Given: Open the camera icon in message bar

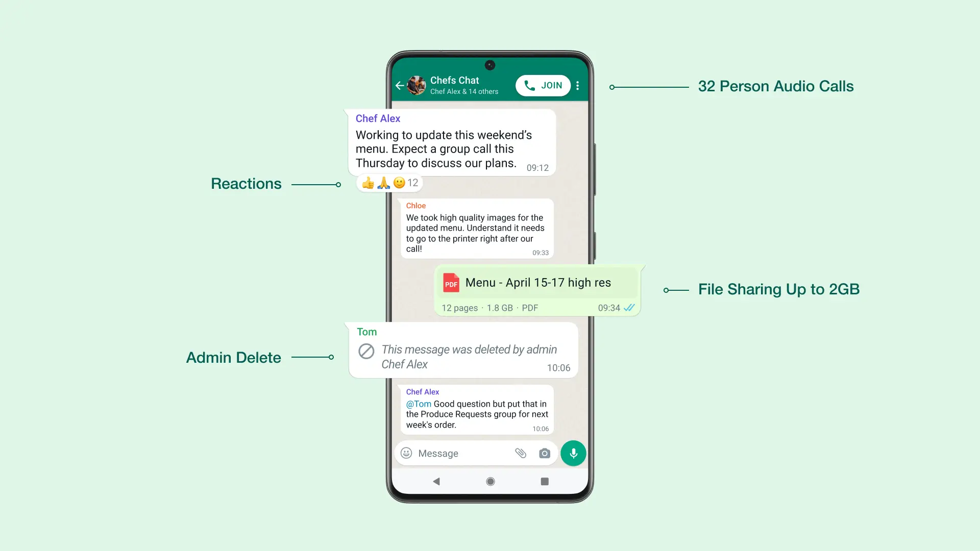Looking at the screenshot, I should 545,453.
